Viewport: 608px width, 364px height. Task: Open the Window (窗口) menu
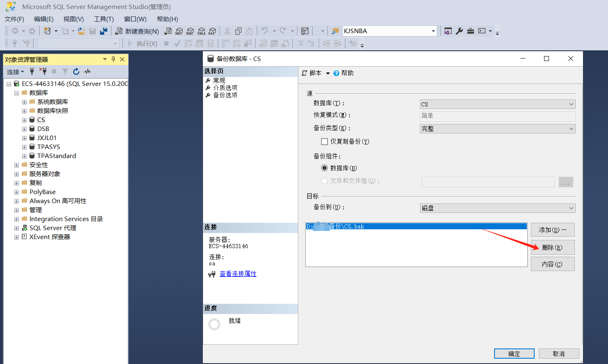point(135,19)
